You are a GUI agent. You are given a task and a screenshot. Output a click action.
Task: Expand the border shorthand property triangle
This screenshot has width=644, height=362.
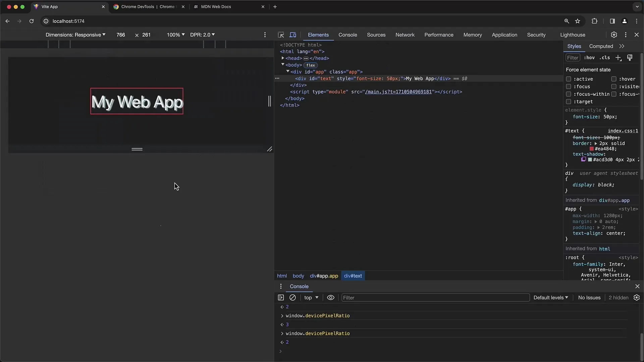(596, 143)
